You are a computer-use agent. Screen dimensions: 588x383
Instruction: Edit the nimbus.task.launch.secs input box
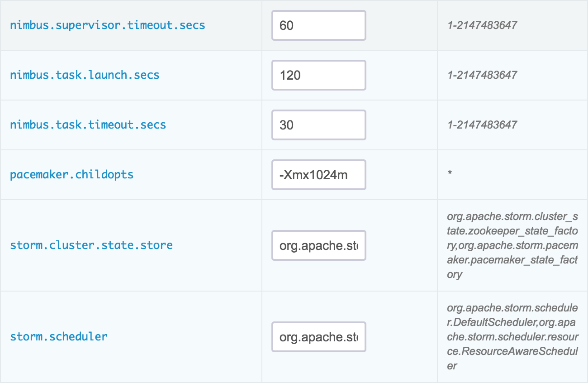(318, 75)
